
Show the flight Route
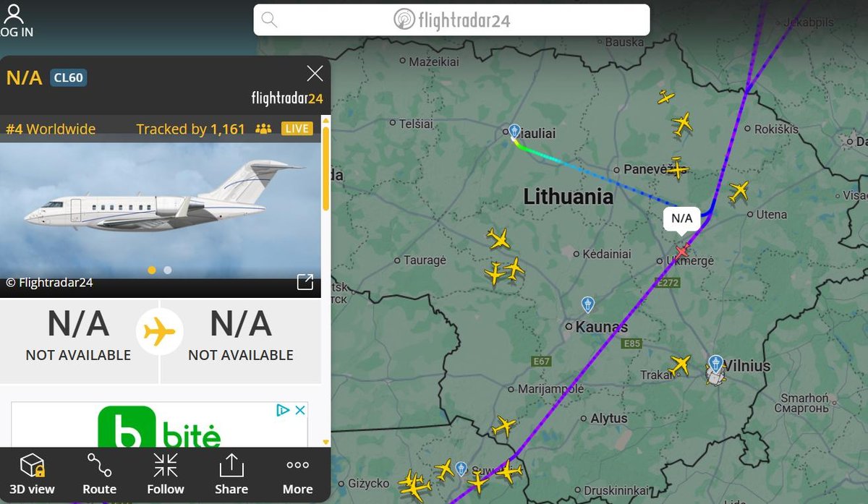[99, 473]
